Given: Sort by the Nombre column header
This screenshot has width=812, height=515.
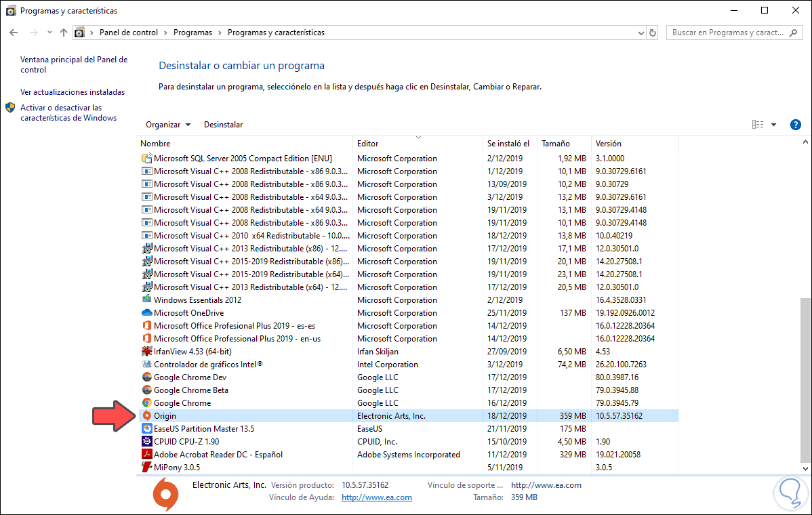Looking at the screenshot, I should pyautogui.click(x=245, y=144).
